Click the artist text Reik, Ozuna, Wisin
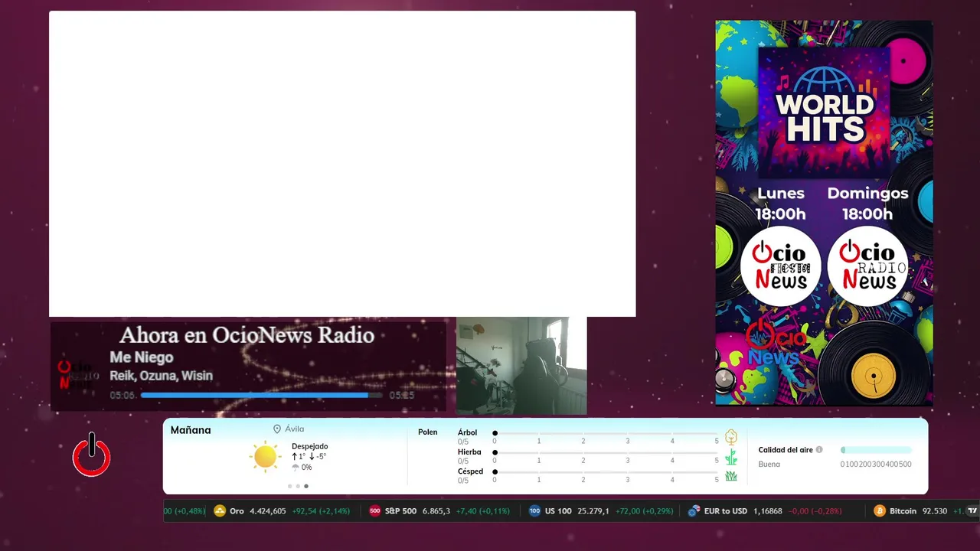 pos(161,376)
